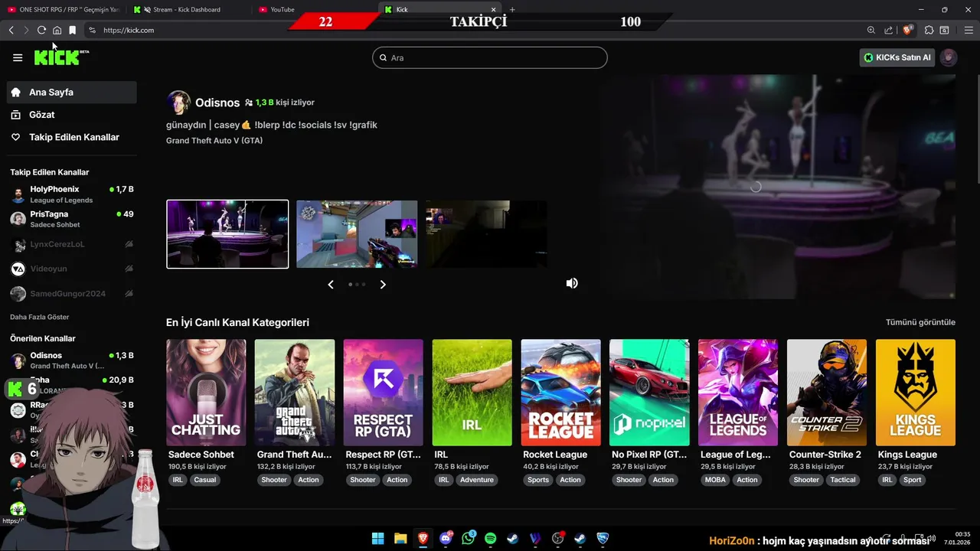This screenshot has height=551, width=980.
Task: Open Brave Shields icon
Action: [x=908, y=30]
